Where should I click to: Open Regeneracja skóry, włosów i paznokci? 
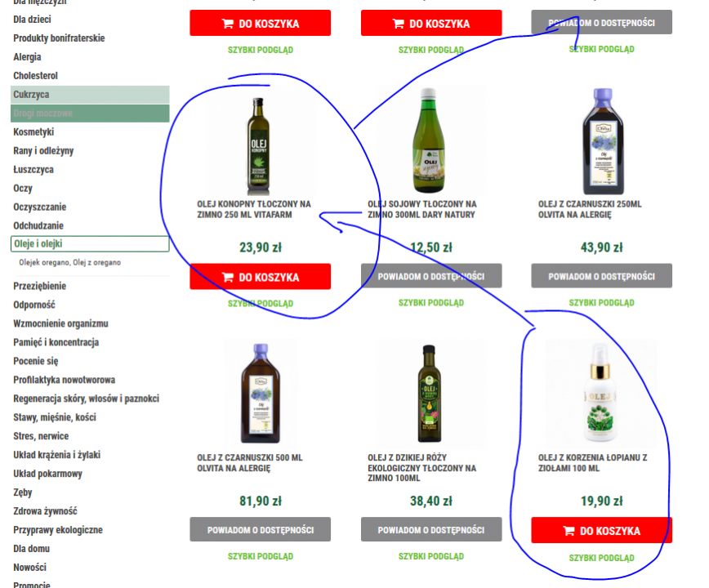point(87,399)
